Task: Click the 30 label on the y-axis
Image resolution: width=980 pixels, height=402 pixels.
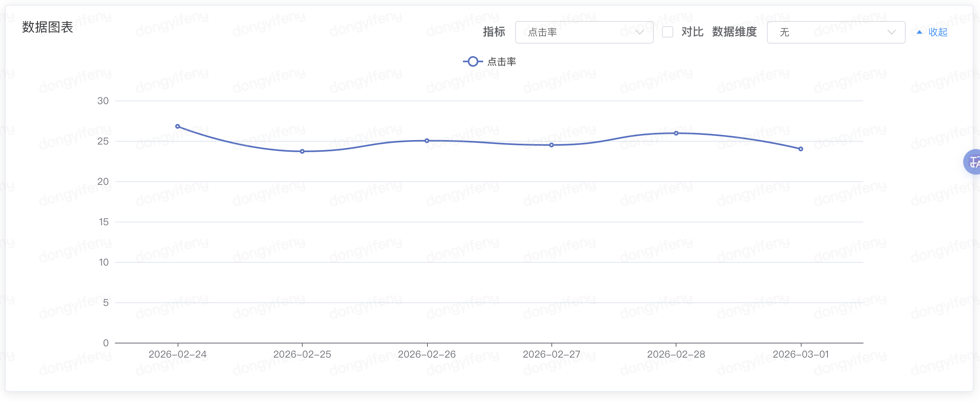Action: click(x=103, y=101)
